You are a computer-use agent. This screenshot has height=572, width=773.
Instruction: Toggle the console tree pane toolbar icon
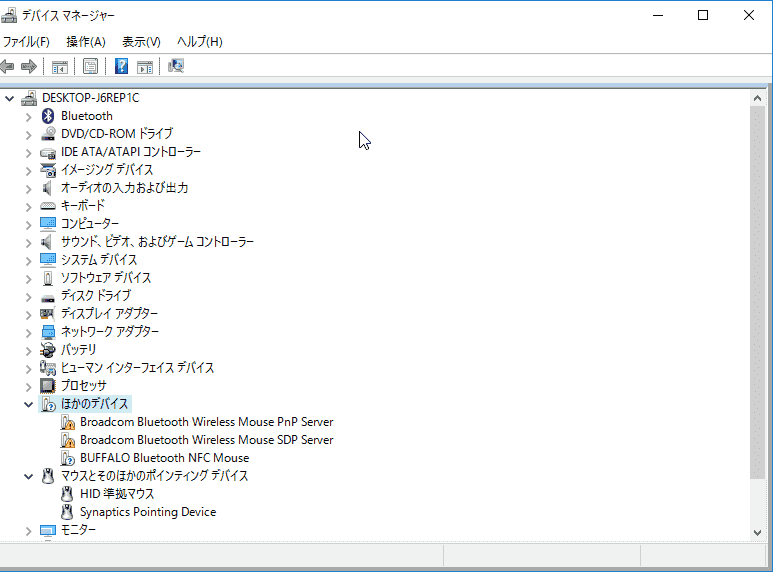tap(60, 67)
